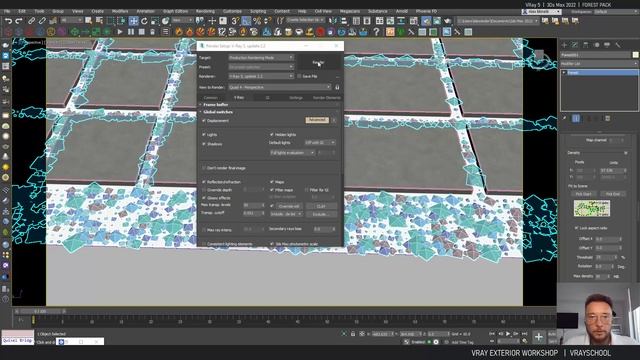Image resolution: width=640 pixels, height=360 pixels.
Task: Click the stop square icon in second toolbar
Action: click(142, 31)
